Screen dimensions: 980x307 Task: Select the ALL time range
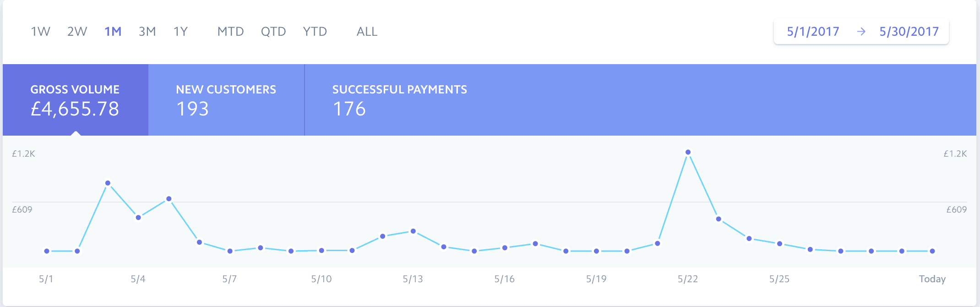tap(367, 32)
